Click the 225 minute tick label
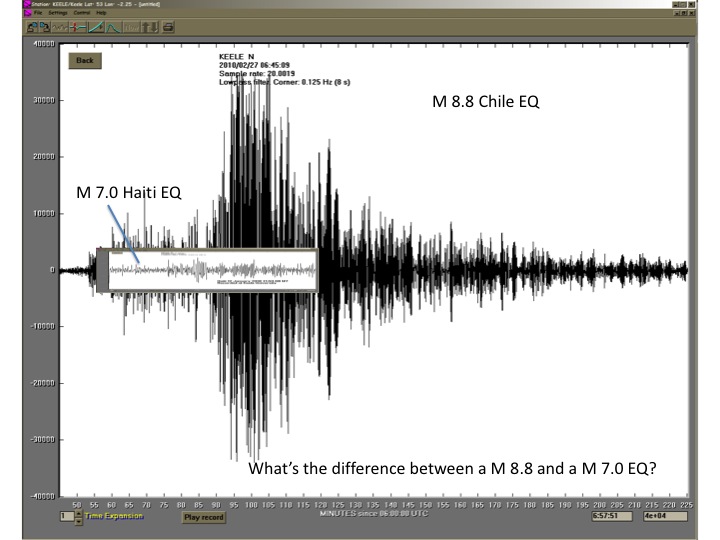 click(686, 505)
